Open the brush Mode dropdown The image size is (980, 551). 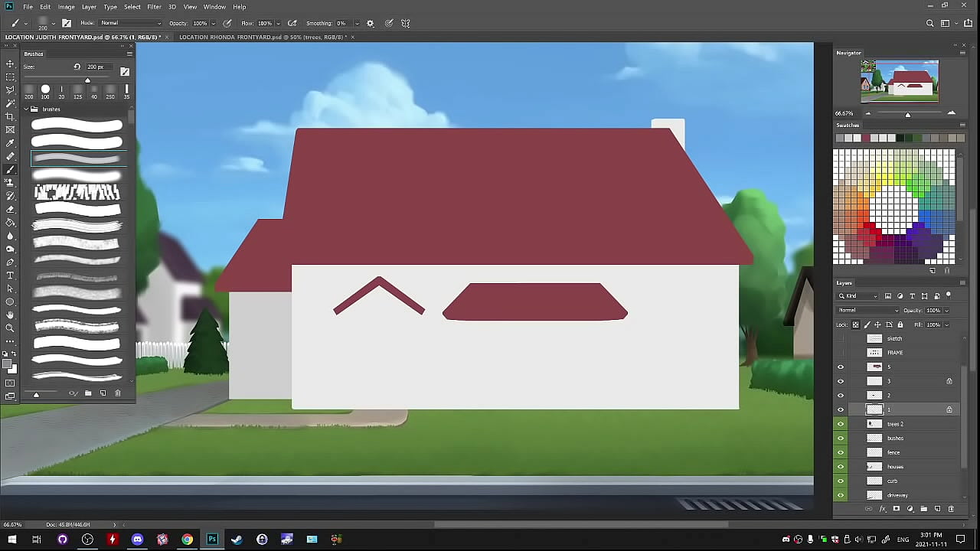(x=130, y=23)
